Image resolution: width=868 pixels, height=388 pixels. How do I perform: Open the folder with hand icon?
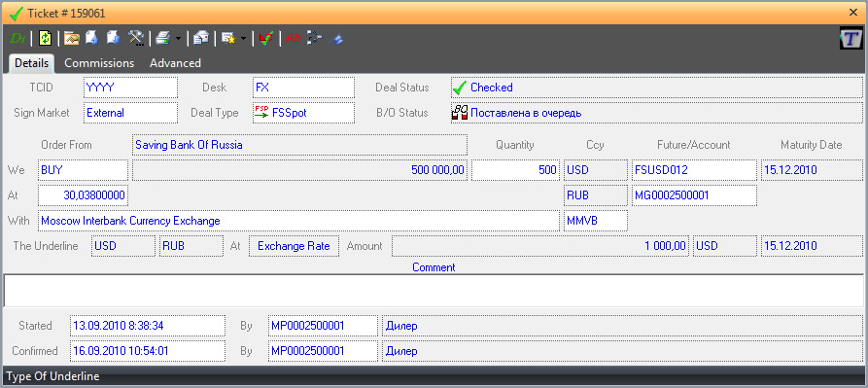[71, 38]
